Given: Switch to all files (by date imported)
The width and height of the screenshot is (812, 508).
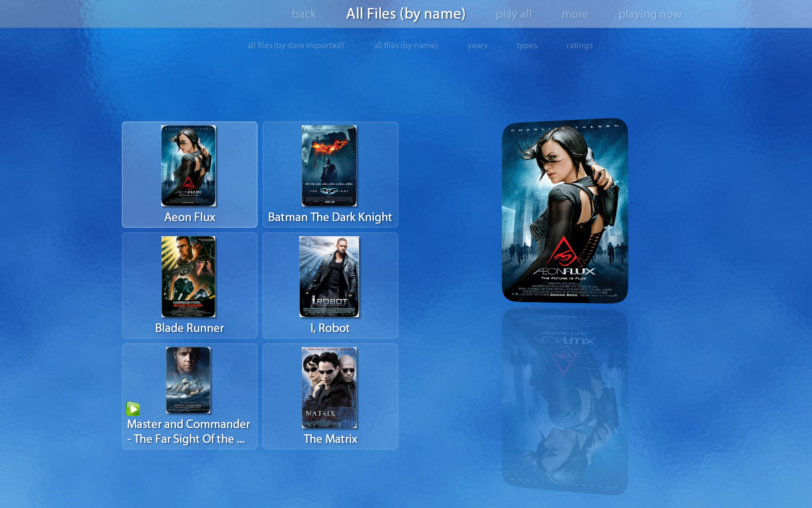Looking at the screenshot, I should pos(296,45).
